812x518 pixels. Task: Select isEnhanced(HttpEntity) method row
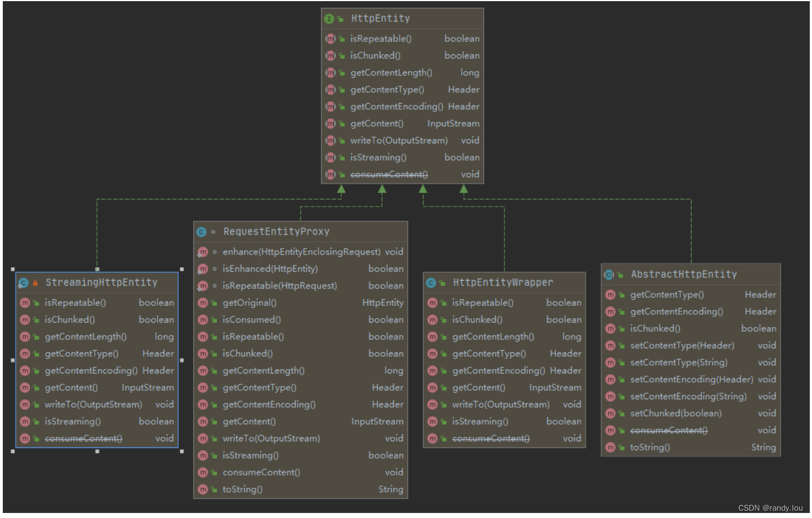pyautogui.click(x=300, y=269)
